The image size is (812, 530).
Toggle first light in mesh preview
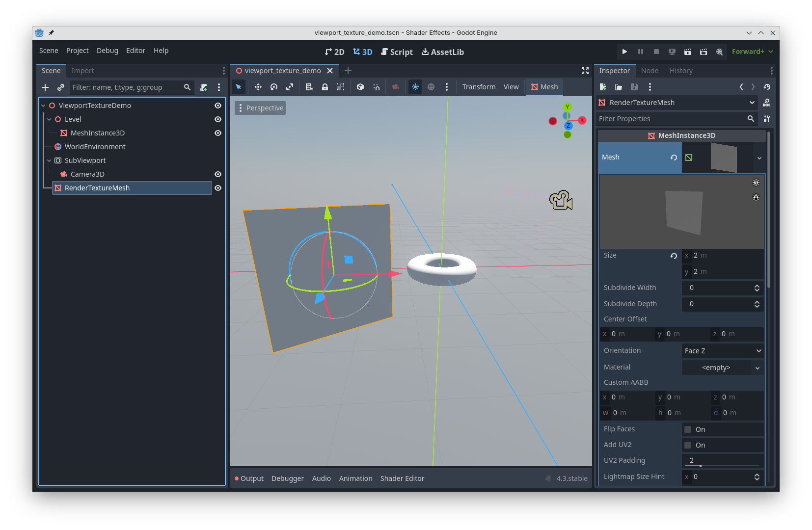tap(756, 183)
